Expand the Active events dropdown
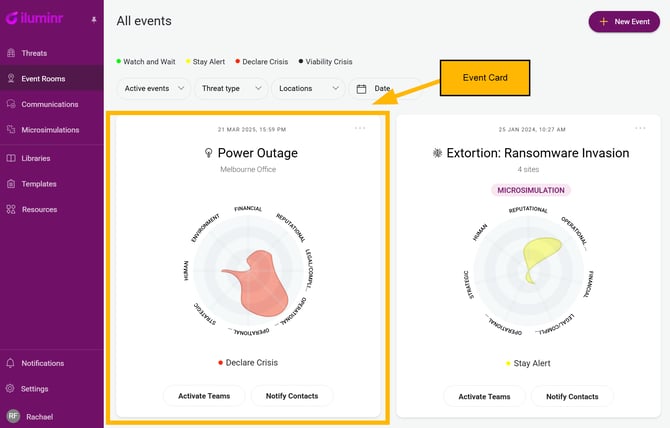670x428 pixels. [153, 89]
